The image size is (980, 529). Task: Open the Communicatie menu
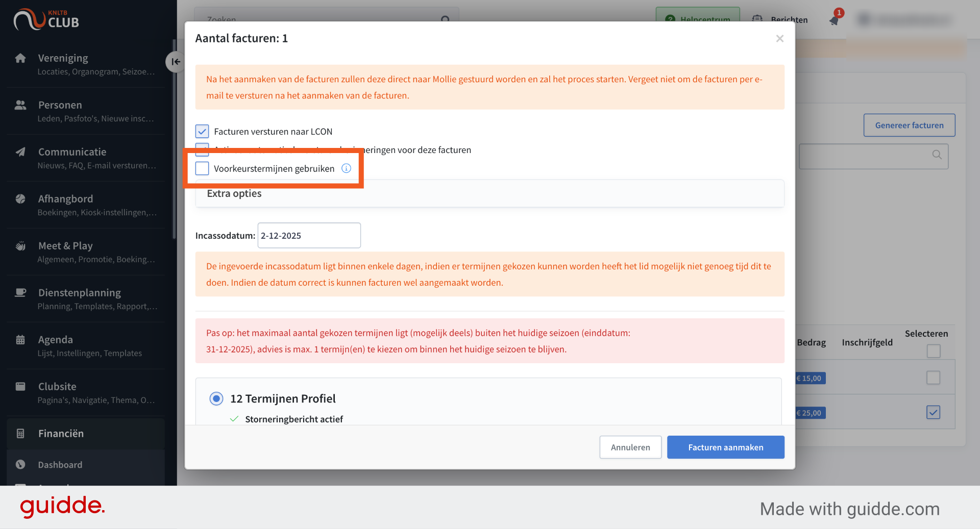(86, 158)
